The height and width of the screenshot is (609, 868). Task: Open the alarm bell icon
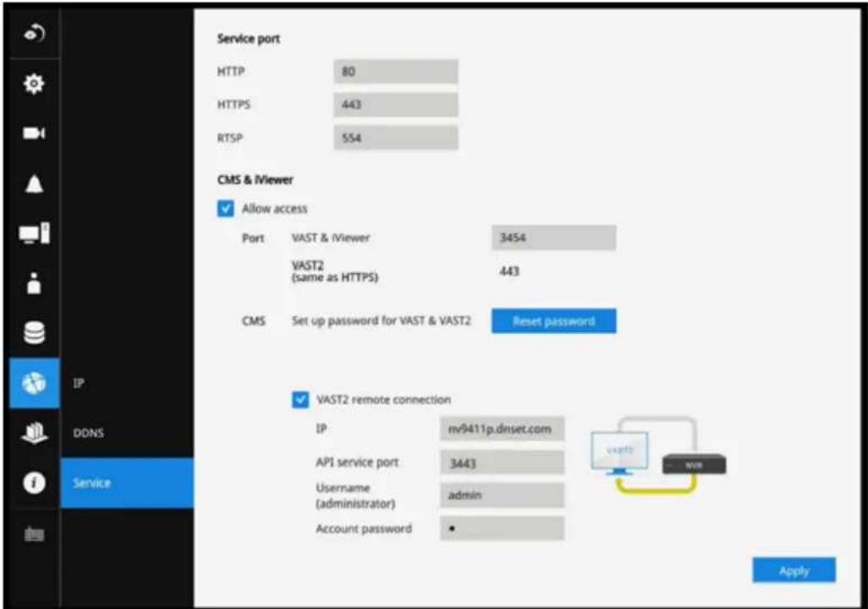(35, 184)
